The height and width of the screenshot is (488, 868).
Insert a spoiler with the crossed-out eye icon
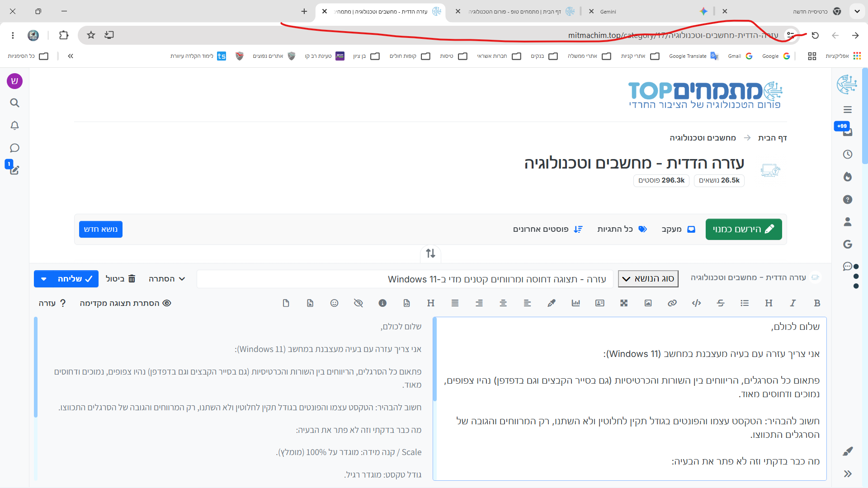[359, 303]
